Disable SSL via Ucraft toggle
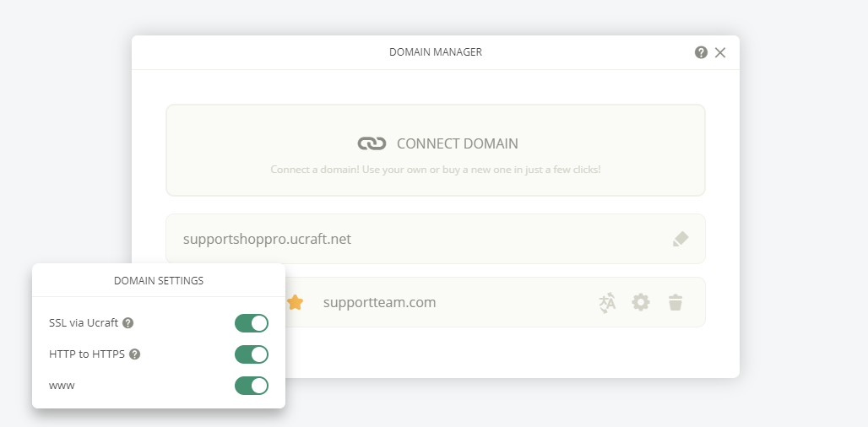The height and width of the screenshot is (427, 868). click(x=252, y=323)
